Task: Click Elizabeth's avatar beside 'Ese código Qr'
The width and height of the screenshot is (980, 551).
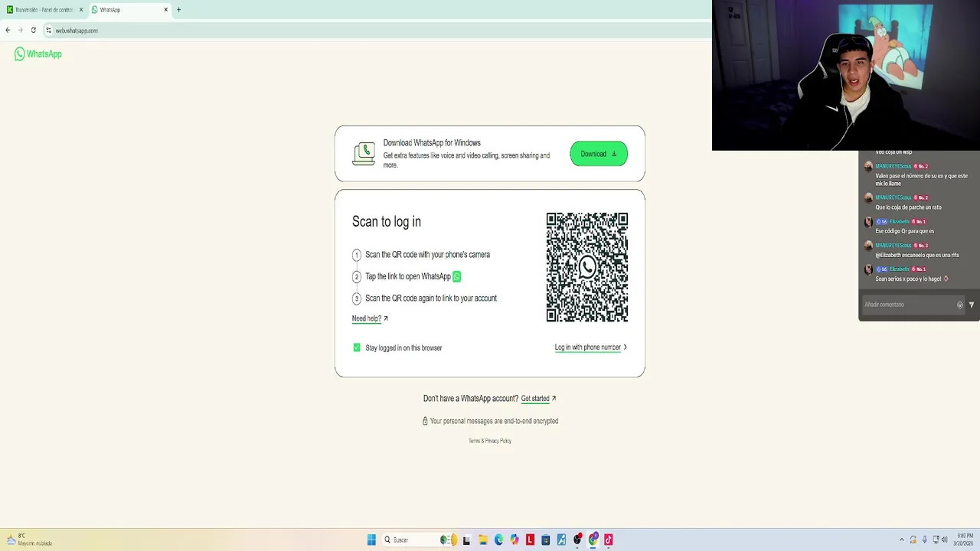Action: (868, 222)
